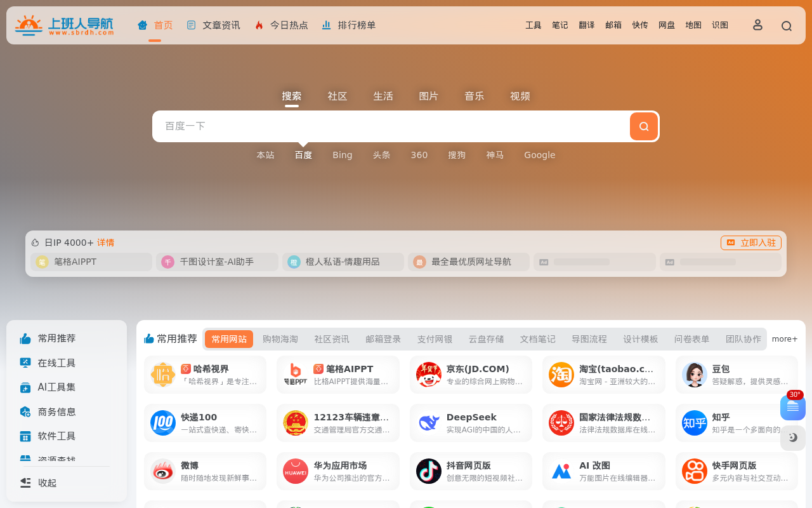This screenshot has height=508, width=812.
Task: Open the 工具 header link
Action: click(534, 25)
